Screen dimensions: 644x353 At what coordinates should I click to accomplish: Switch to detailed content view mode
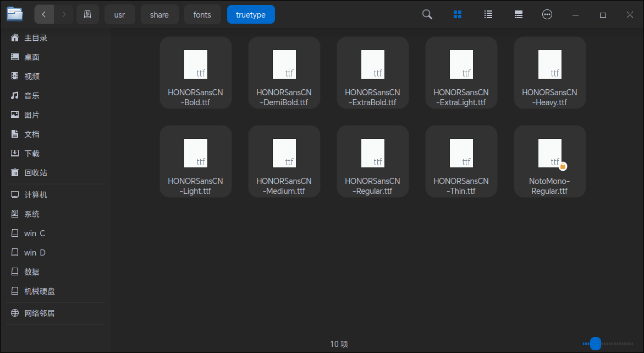coord(518,14)
